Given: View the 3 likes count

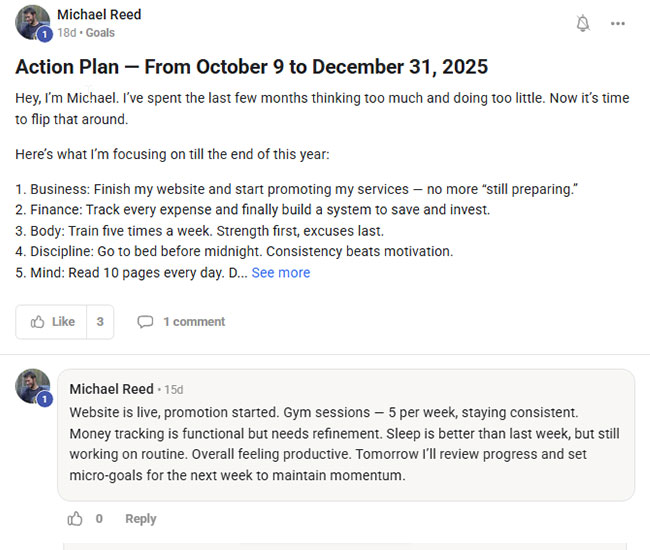Looking at the screenshot, I should [99, 322].
